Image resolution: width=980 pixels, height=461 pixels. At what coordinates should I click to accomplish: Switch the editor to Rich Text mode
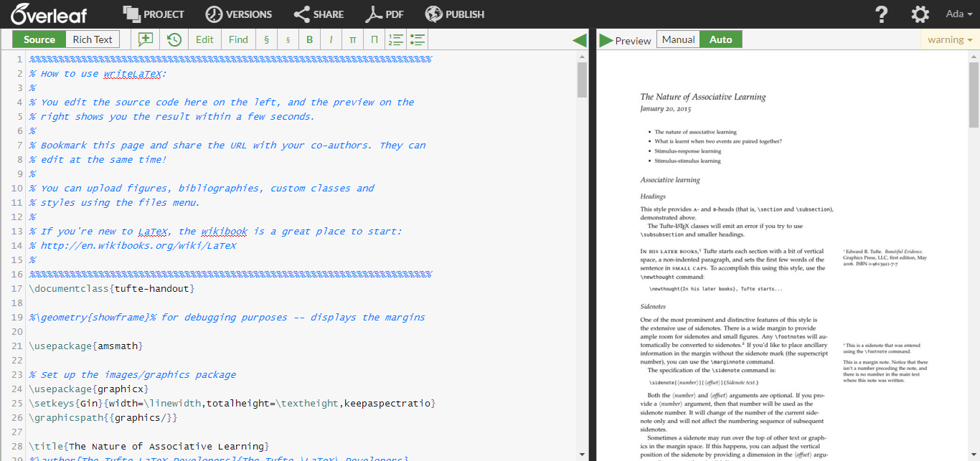pyautogui.click(x=93, y=39)
